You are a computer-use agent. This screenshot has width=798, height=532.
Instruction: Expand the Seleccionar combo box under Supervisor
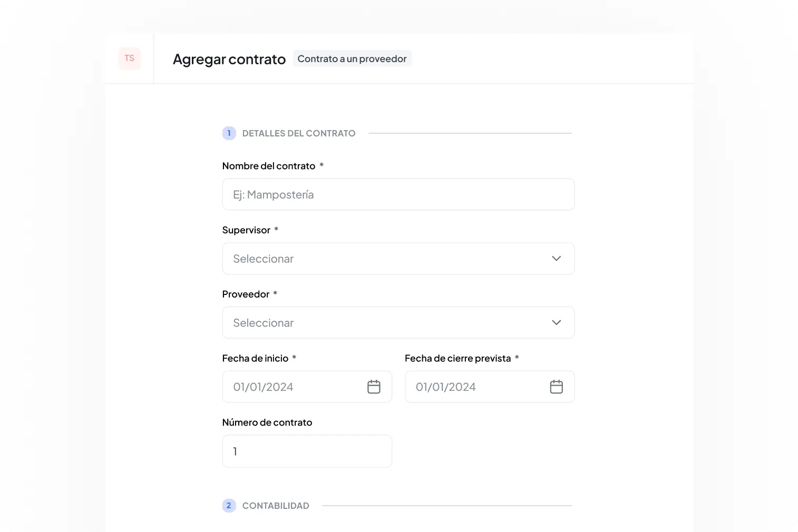point(369,258)
